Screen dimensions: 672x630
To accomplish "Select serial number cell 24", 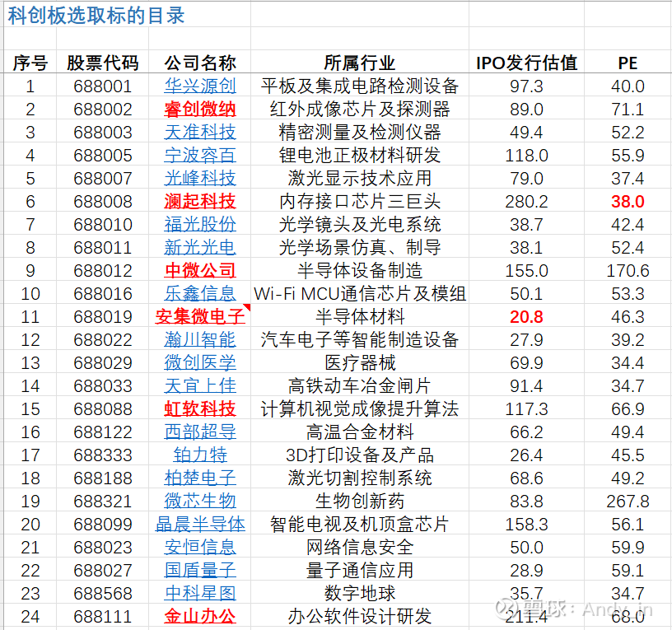I will tap(30, 616).
